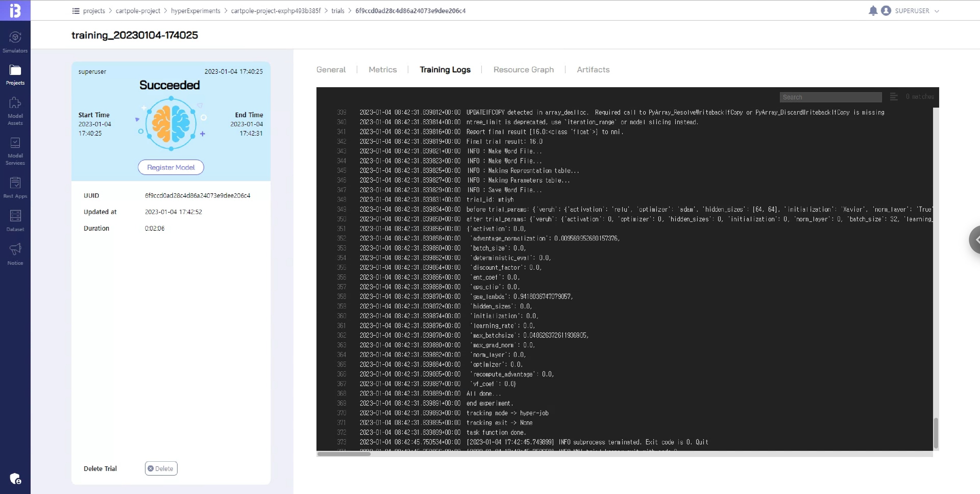This screenshot has height=494, width=980.
Task: Click log line 341 Report final result
Action: pos(545,132)
